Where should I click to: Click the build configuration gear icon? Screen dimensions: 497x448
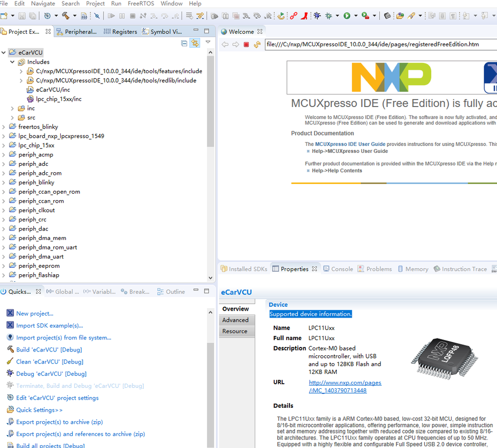pos(47,15)
